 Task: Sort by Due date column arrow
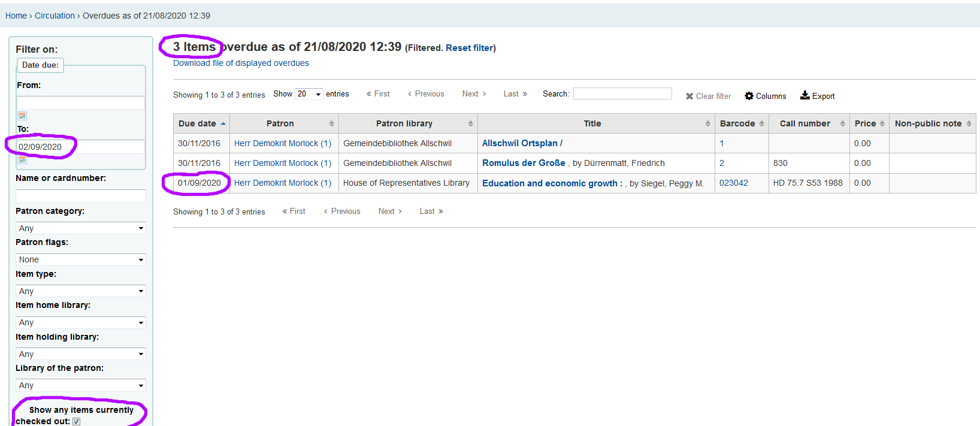[x=223, y=124]
